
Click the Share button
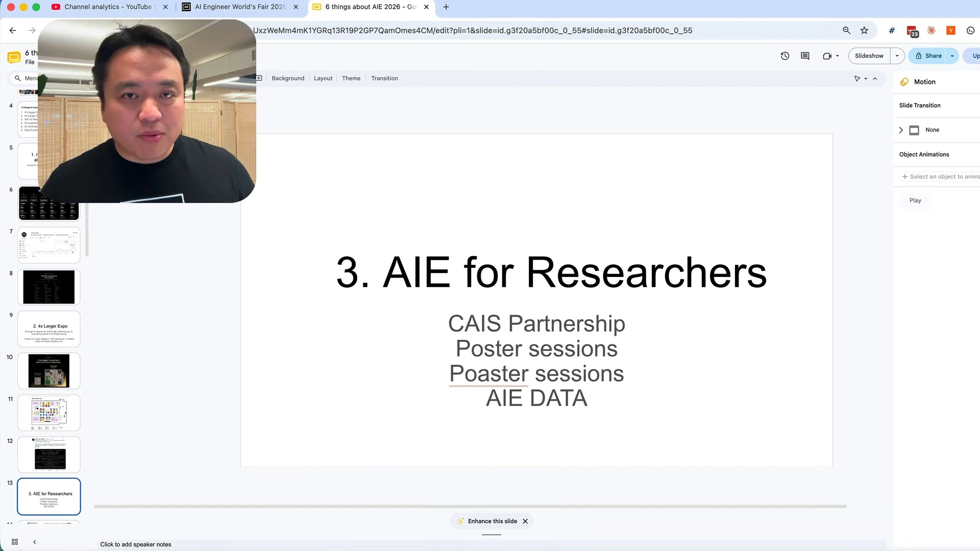(x=928, y=56)
